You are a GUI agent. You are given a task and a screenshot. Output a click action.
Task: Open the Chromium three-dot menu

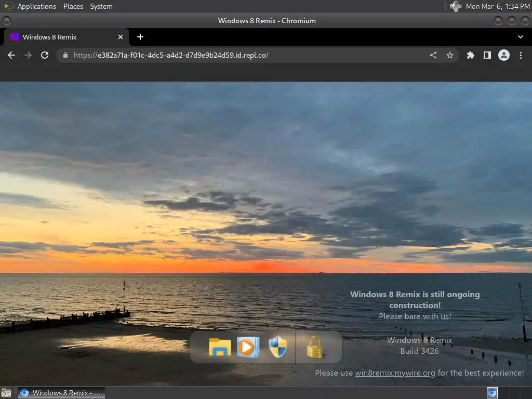coord(521,55)
